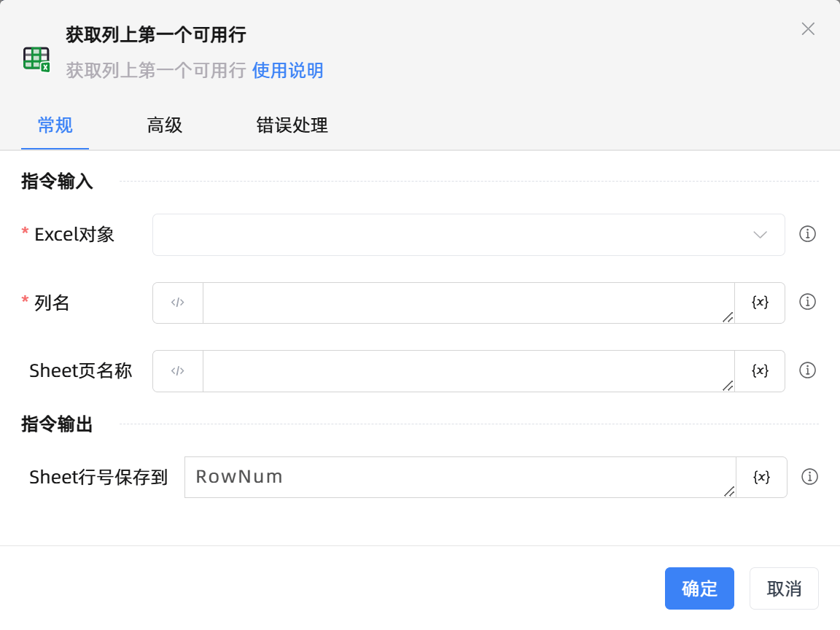Click the info icon beside Sheet页名称

tap(808, 370)
